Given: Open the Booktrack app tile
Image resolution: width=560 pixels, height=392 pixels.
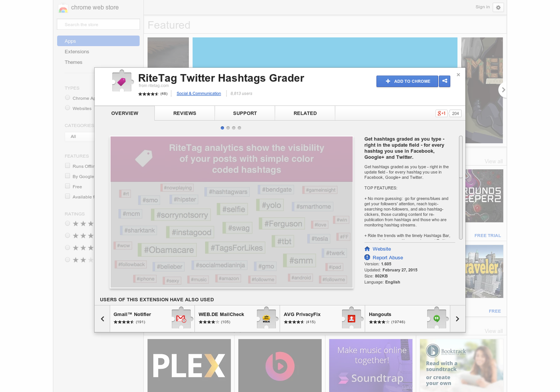Looking at the screenshot, I should (x=461, y=365).
